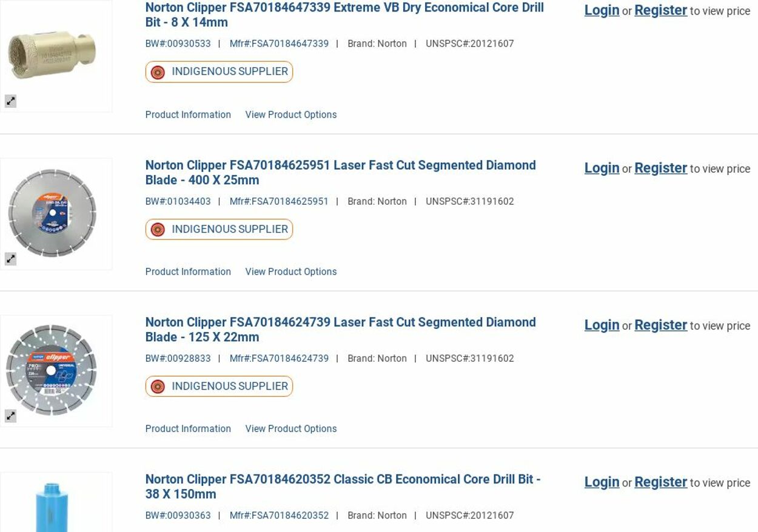Open the 125 X 22mm diamond blade thumbnail
Viewport: 758px width, 532px height.
pos(53,370)
